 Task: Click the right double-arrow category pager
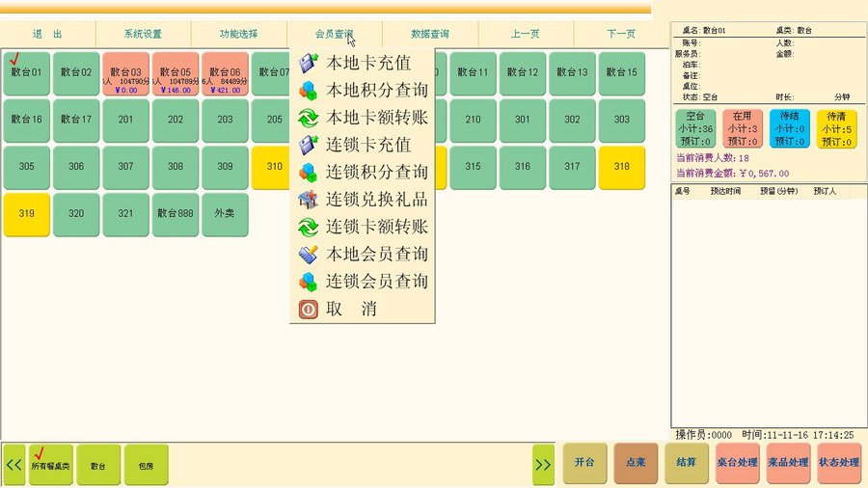click(x=543, y=465)
